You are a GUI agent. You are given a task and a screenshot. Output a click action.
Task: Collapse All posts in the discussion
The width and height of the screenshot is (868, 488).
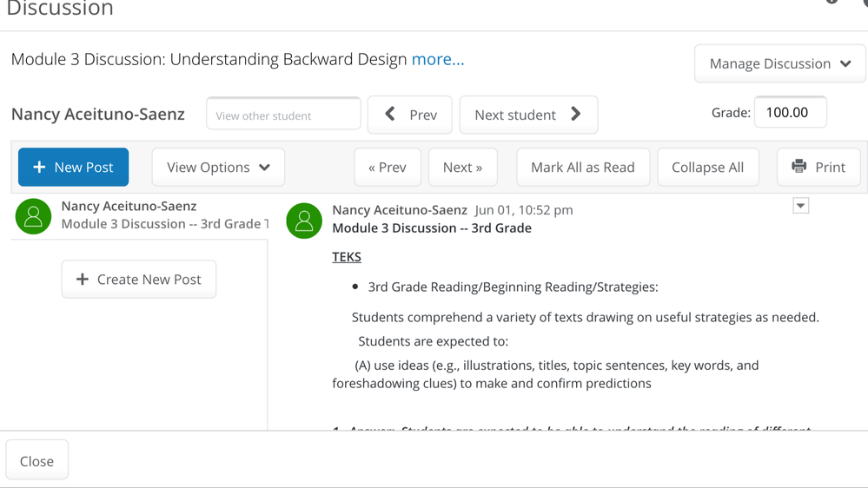(707, 167)
